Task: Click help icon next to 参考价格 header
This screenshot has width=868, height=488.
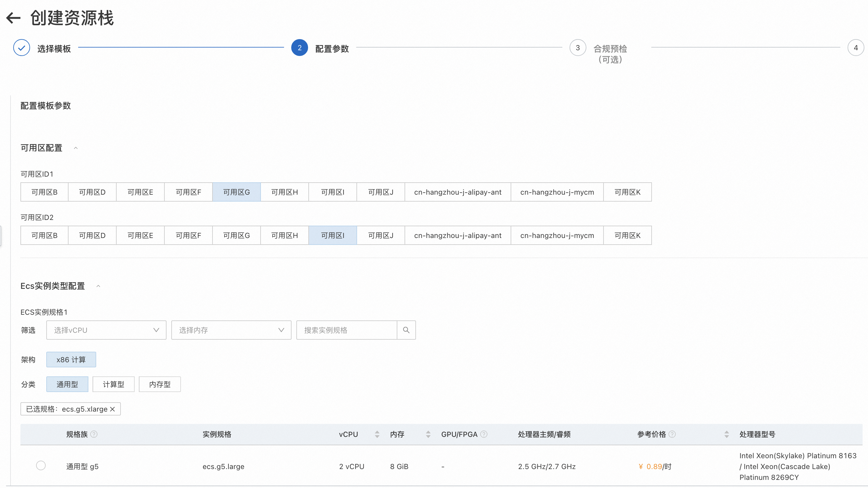Action: pyautogui.click(x=672, y=434)
